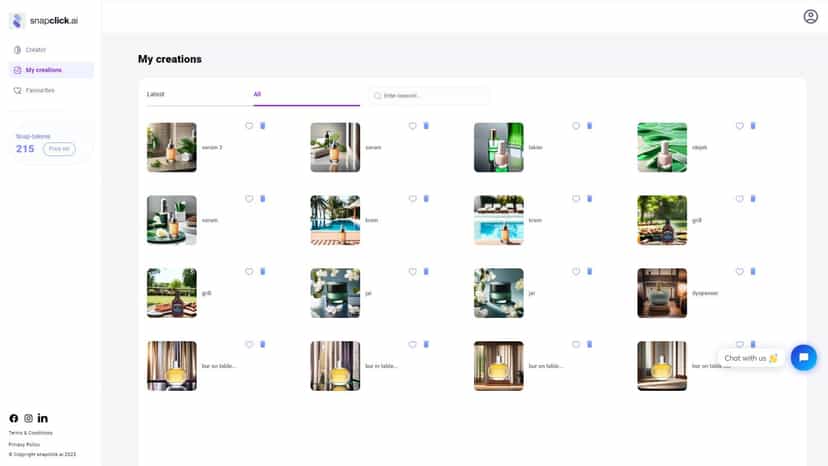Image resolution: width=828 pixels, height=466 pixels.
Task: Open the blue chat bubble button
Action: [x=804, y=358]
